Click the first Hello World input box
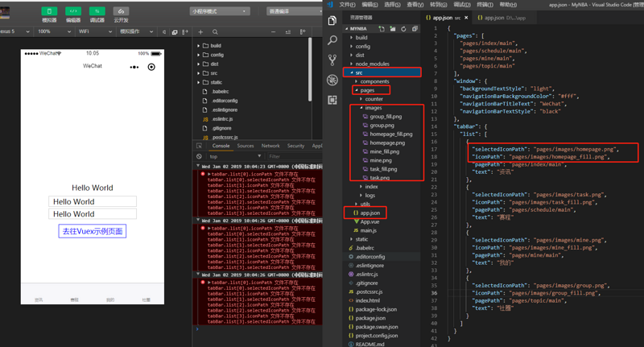 click(x=93, y=201)
